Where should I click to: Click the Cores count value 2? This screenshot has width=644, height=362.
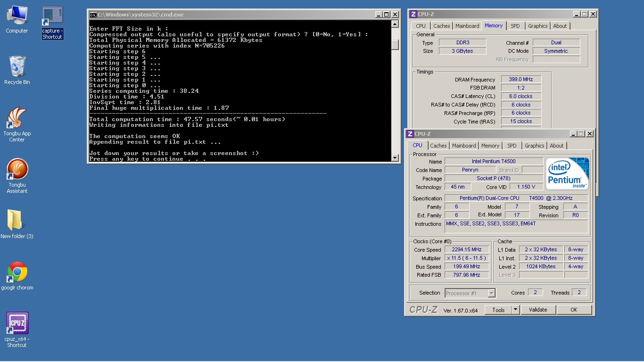pyautogui.click(x=535, y=292)
